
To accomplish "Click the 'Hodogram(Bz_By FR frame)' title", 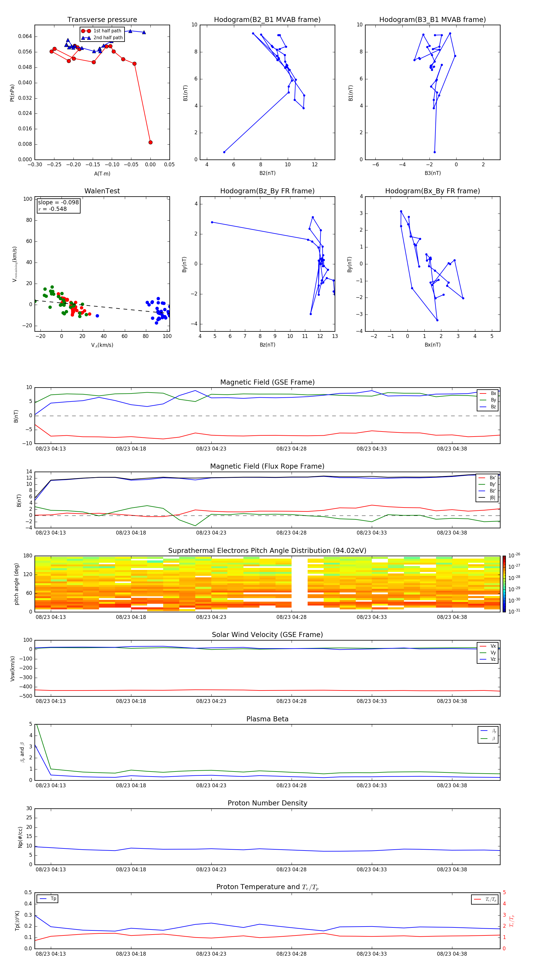I will coord(267,191).
